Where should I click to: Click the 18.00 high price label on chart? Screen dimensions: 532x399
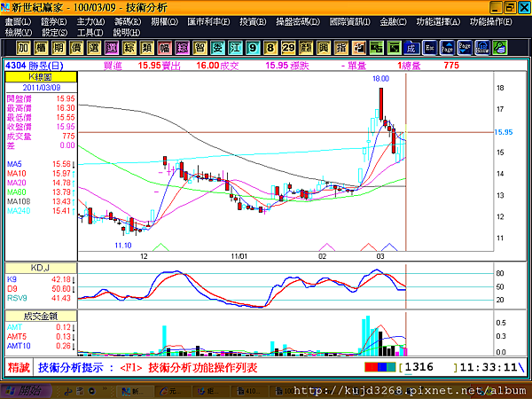tap(380, 79)
